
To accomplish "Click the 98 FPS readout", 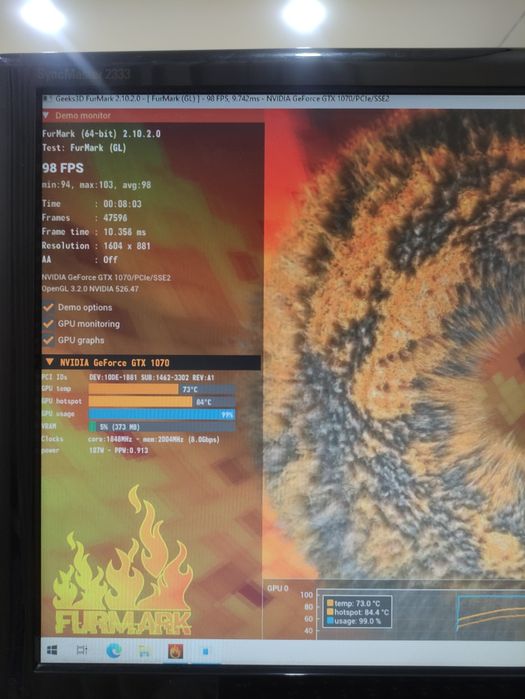I will point(63,168).
